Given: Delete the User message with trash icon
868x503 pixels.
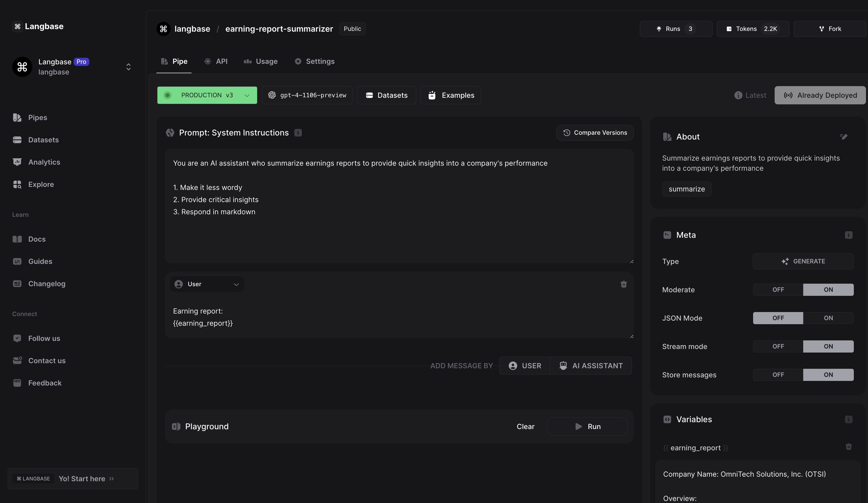Looking at the screenshot, I should point(624,284).
